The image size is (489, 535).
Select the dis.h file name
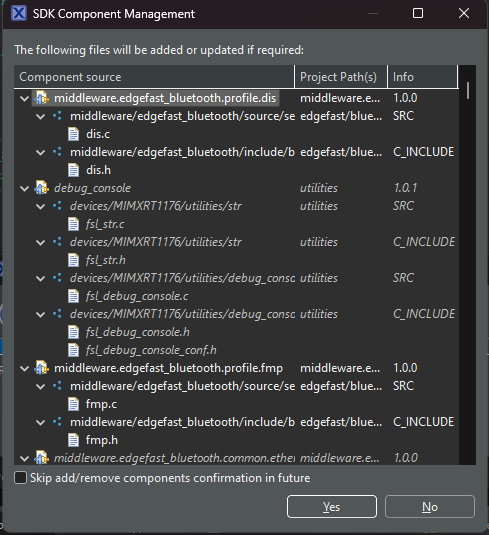tap(98, 170)
